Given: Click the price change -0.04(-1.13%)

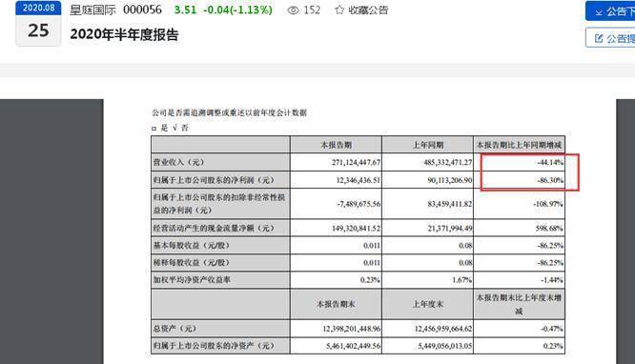Looking at the screenshot, I should 237,10.
